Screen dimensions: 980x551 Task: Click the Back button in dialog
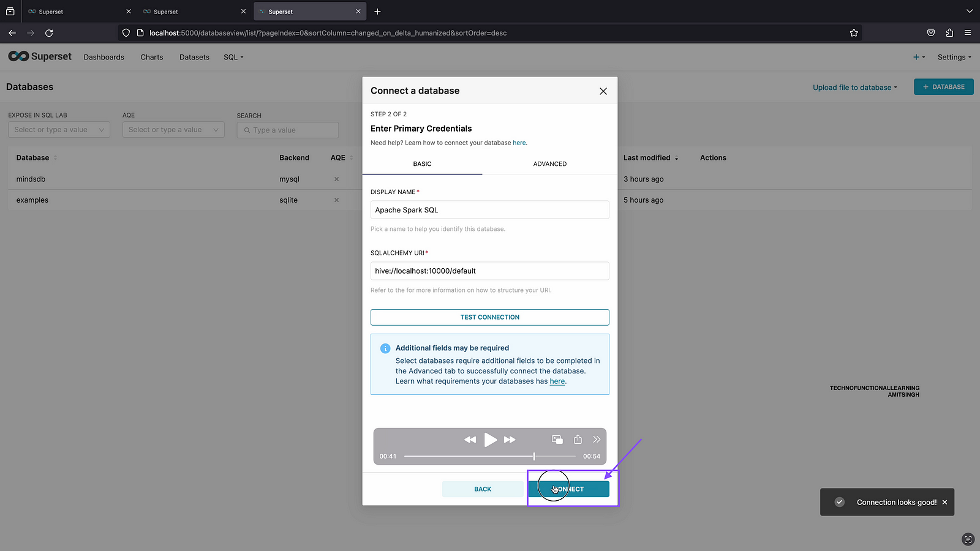483,489
